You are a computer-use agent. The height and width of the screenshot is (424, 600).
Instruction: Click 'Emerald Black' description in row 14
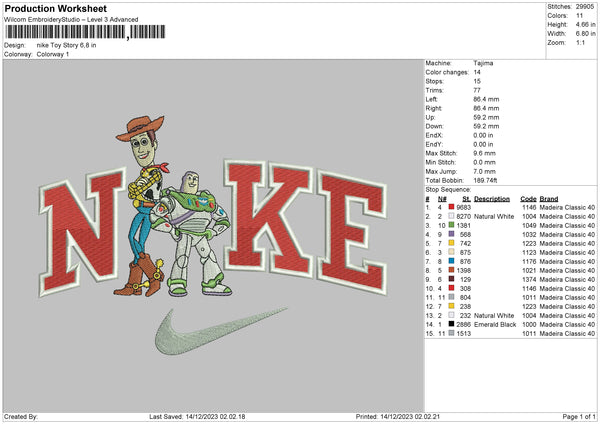point(495,325)
